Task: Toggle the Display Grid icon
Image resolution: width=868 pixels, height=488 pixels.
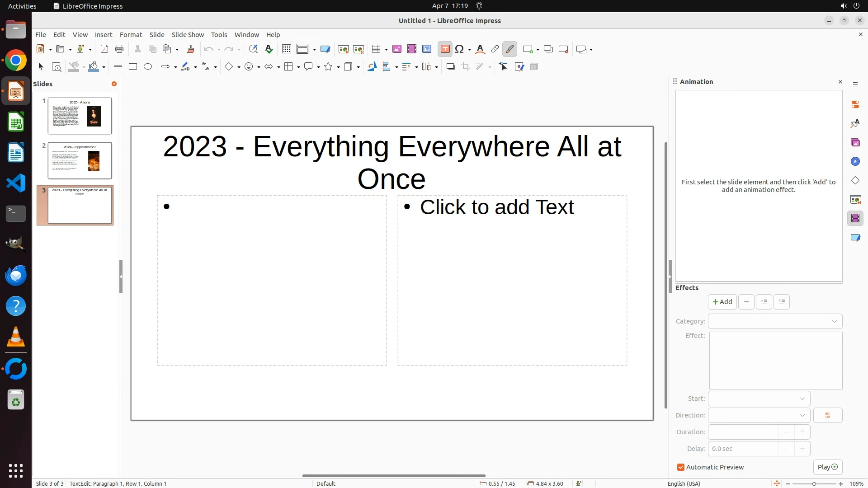Action: point(287,49)
